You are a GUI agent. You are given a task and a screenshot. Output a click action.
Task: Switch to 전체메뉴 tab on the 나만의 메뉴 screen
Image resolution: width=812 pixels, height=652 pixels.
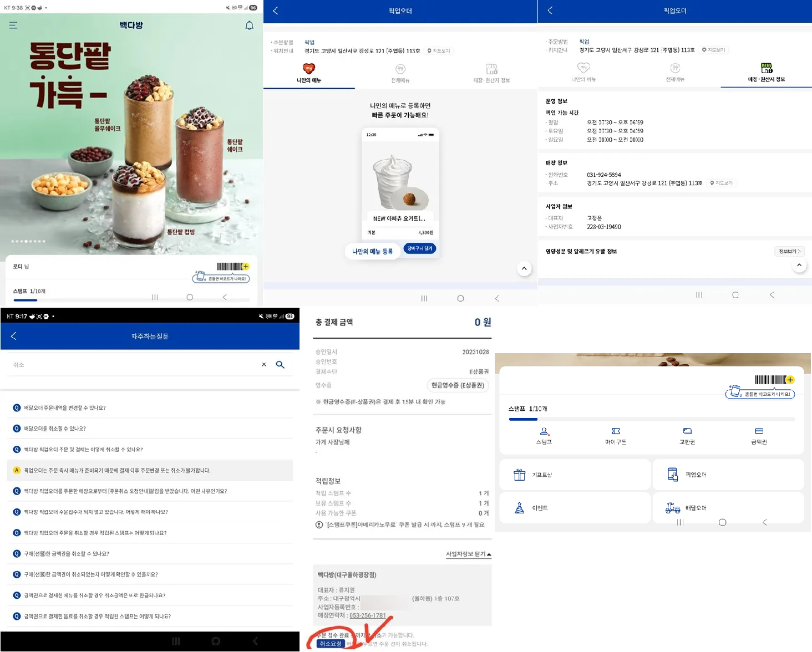click(400, 73)
